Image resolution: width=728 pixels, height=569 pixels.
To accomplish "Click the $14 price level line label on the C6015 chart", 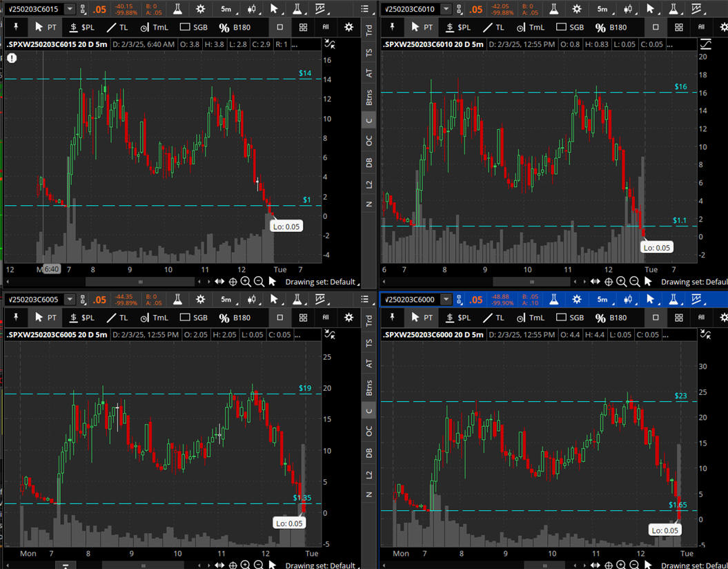I will pos(305,73).
